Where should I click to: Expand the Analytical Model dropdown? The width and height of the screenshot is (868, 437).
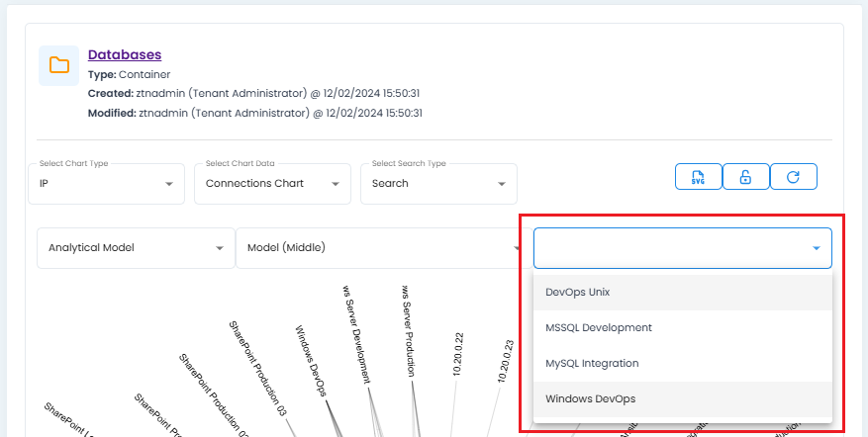pos(135,248)
